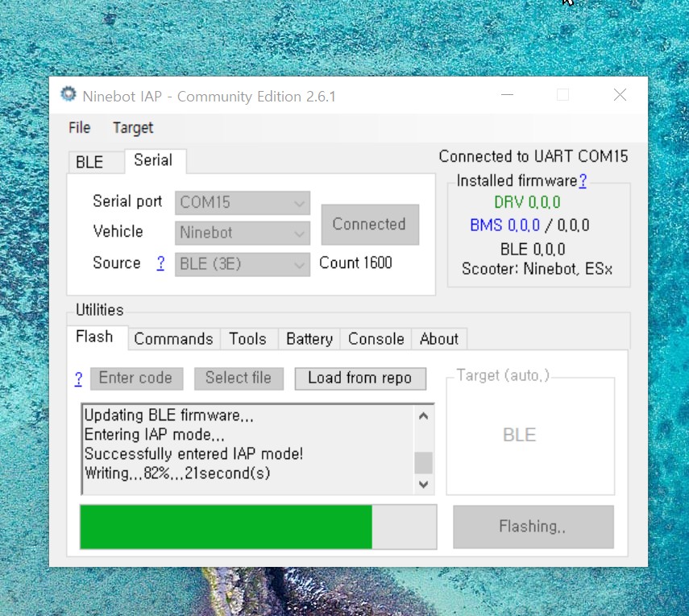The height and width of the screenshot is (616, 689).
Task: Expand the Serial port COM15 dropdown
Action: (x=243, y=202)
